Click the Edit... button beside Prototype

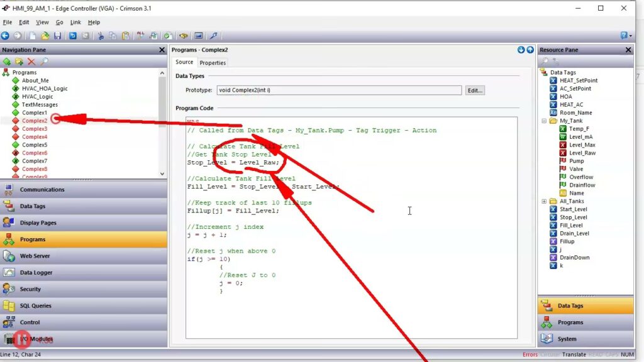475,90
